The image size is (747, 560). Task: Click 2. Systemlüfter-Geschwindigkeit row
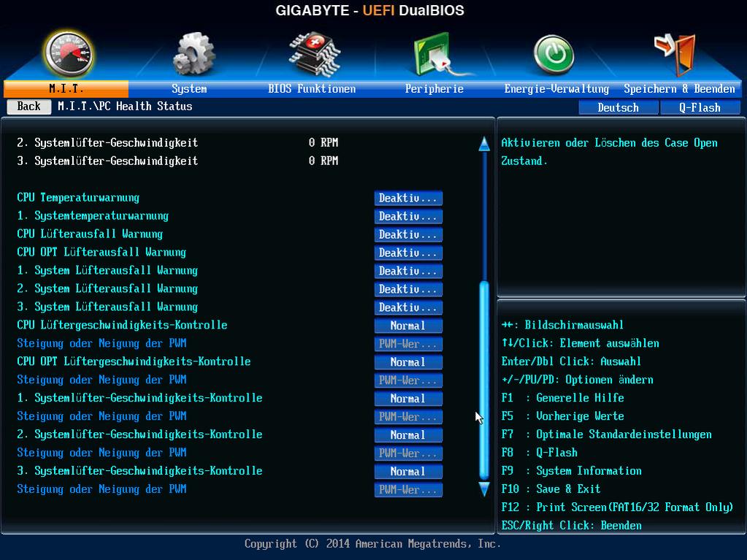177,143
